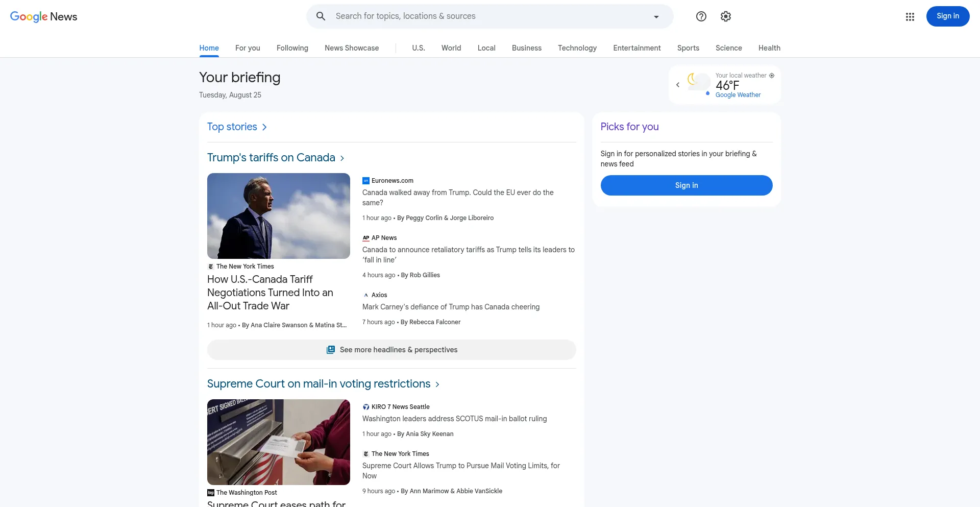Click the Axios source icon
The height and width of the screenshot is (507, 980).
366,295
